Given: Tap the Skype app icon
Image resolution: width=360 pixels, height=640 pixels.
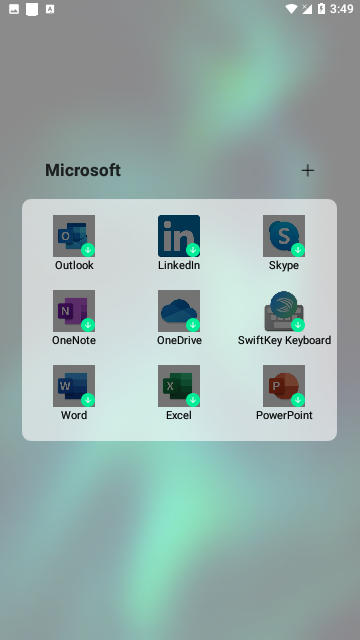Looking at the screenshot, I should pos(284,236).
